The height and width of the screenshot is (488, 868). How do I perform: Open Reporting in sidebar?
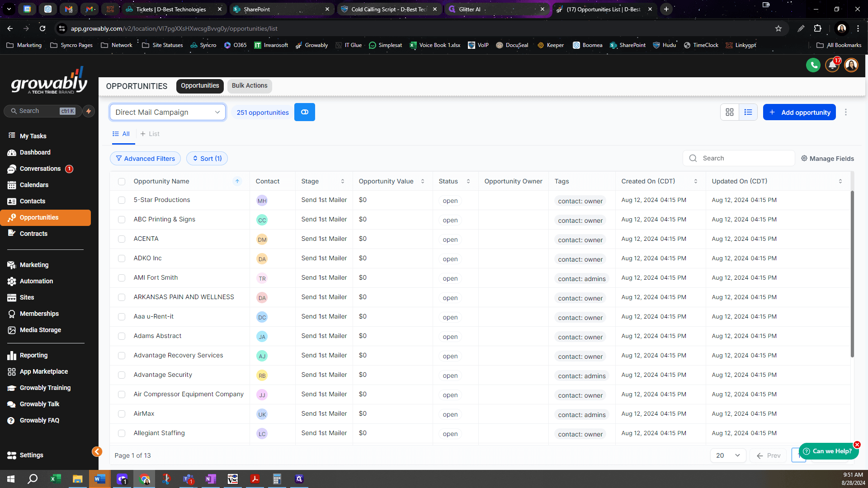click(x=33, y=355)
